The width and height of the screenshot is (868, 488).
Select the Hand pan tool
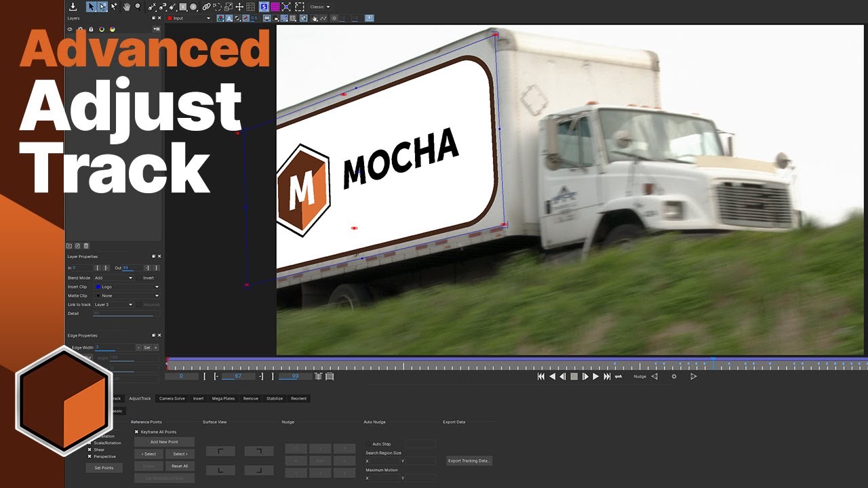point(126,7)
